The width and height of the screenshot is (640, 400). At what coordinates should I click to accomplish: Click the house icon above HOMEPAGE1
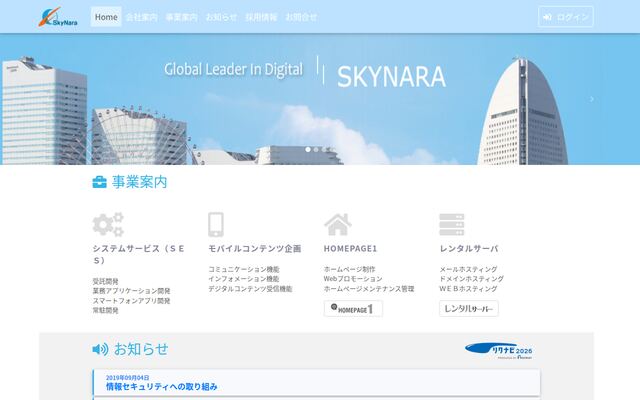point(338,224)
